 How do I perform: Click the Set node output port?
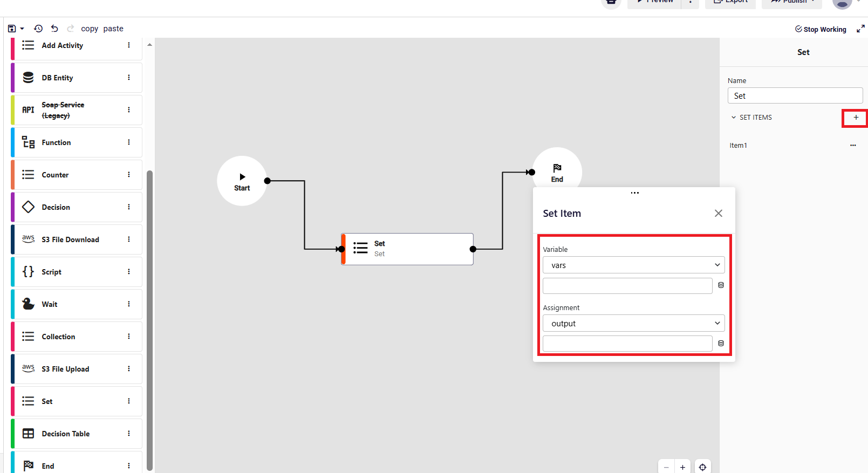click(473, 249)
